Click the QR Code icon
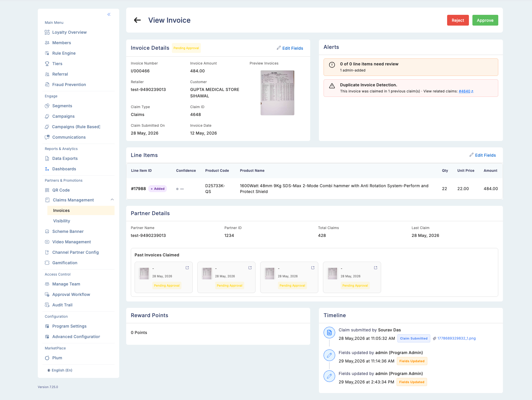The height and width of the screenshot is (400, 532). [47, 190]
